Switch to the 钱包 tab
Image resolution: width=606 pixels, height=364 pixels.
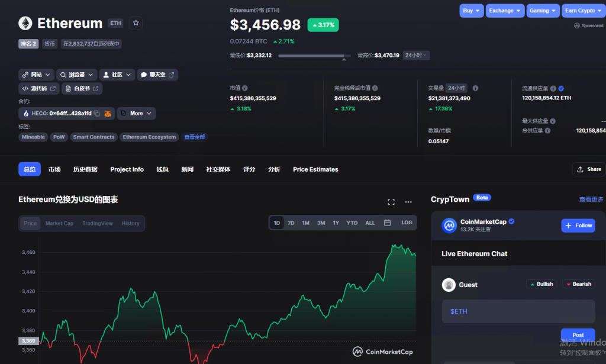[x=162, y=169]
